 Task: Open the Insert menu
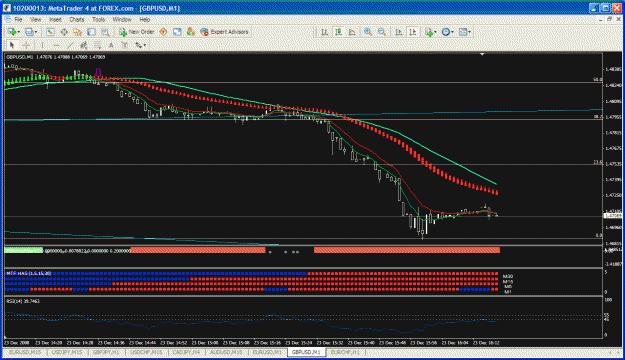click(x=55, y=19)
